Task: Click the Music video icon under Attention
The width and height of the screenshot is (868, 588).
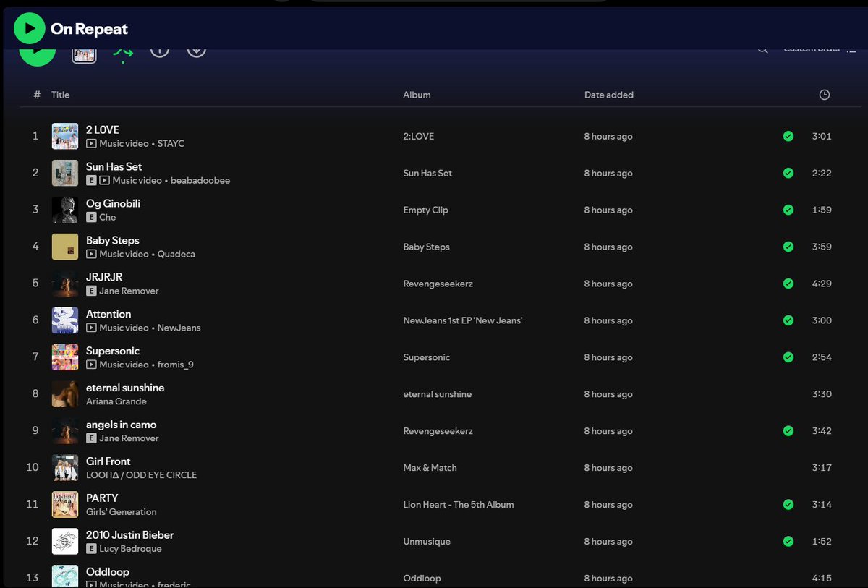Action: click(x=91, y=328)
